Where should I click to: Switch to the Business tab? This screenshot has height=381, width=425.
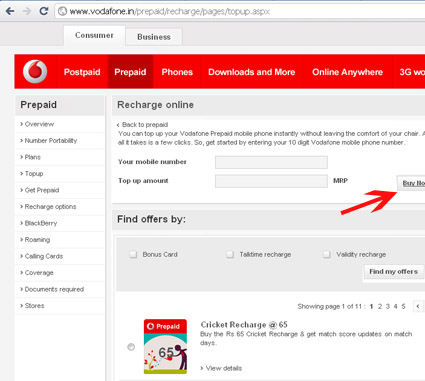[154, 37]
